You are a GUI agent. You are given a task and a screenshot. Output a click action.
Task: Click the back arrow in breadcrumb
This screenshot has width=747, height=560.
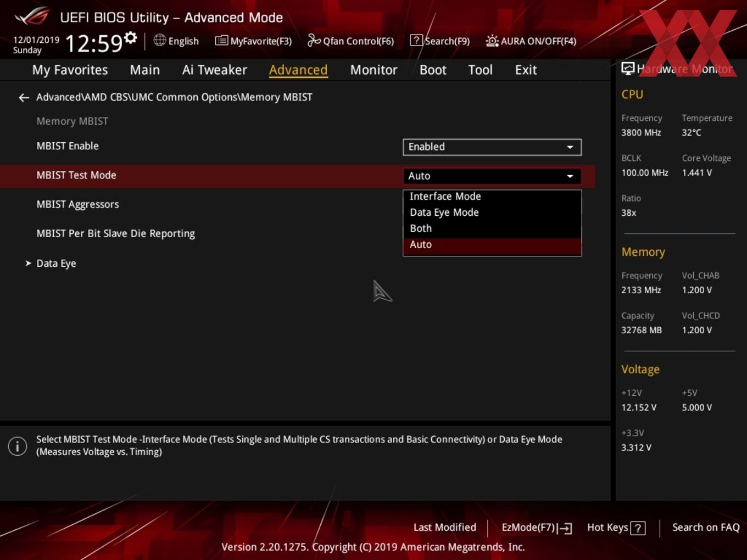[x=24, y=98]
